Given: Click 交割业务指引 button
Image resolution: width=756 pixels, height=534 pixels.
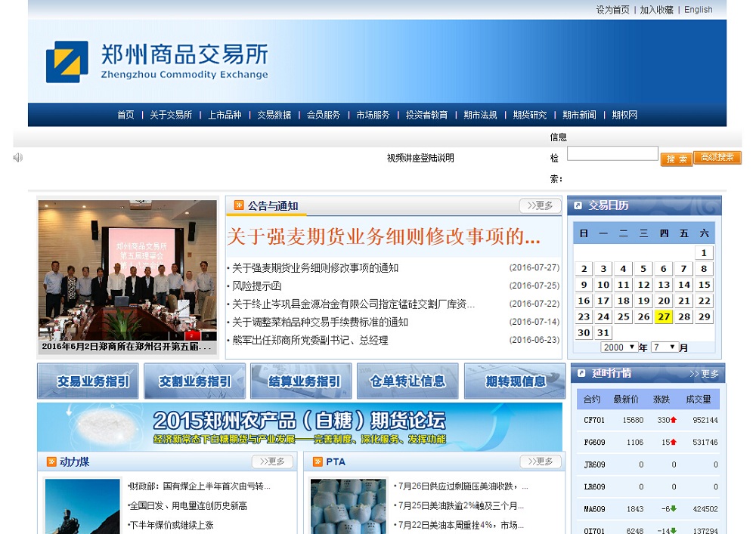Looking at the screenshot, I should [195, 381].
